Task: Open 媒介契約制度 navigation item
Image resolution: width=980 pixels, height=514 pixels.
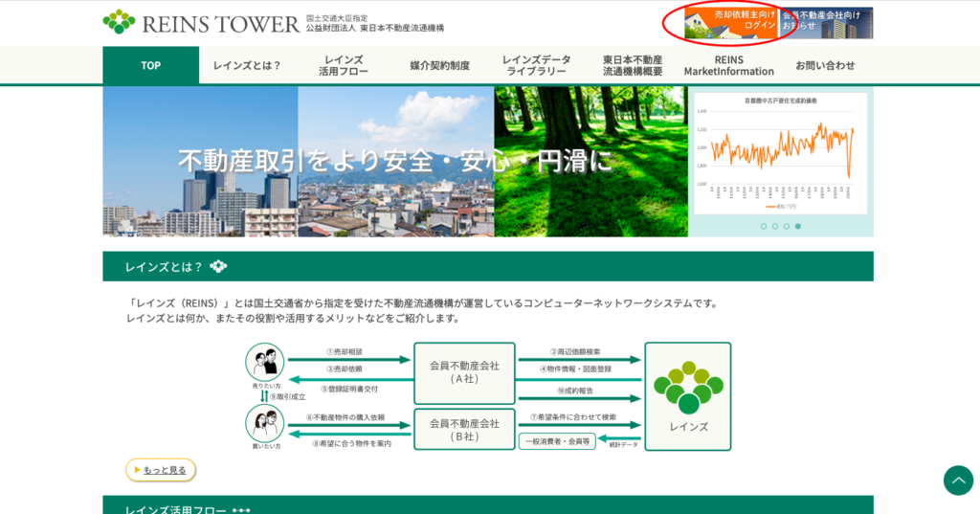Action: point(440,65)
